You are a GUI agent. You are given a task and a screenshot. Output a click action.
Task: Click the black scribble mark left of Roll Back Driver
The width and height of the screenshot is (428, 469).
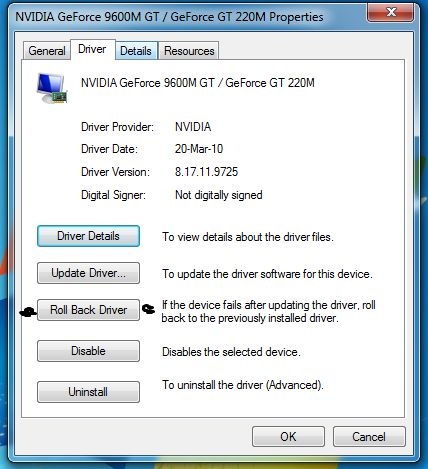(x=28, y=312)
